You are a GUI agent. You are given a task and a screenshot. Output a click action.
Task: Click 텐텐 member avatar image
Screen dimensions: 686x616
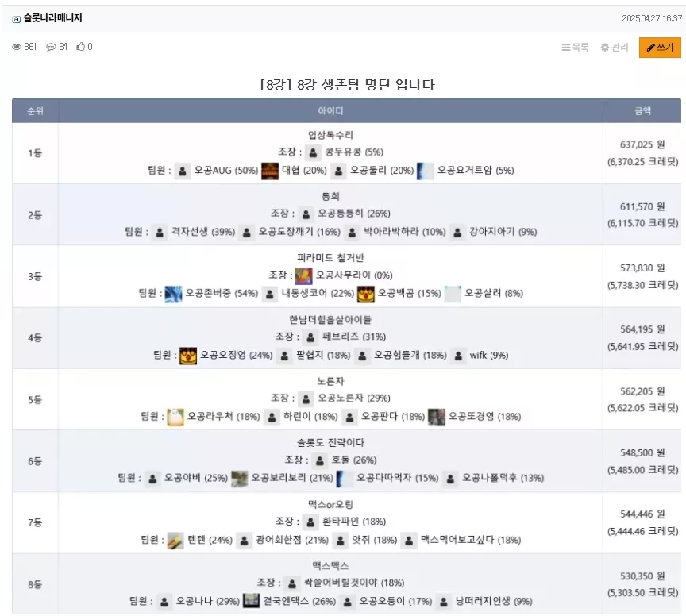pos(175,541)
